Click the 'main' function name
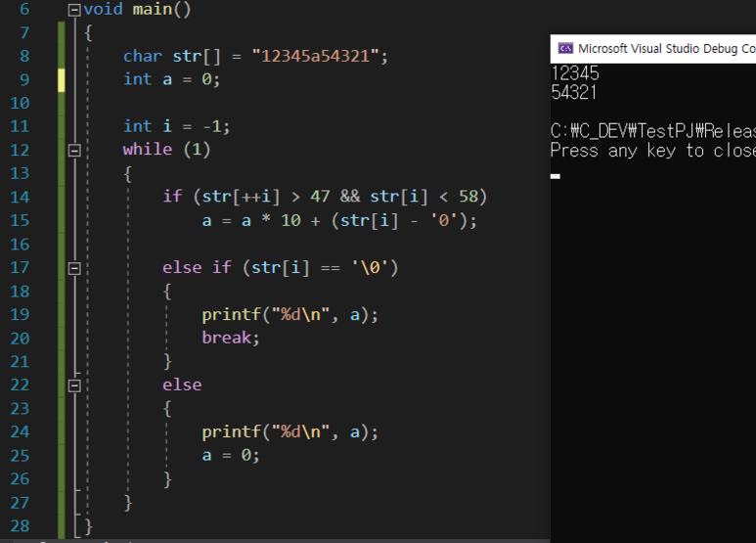The height and width of the screenshot is (543, 756). 153,9
